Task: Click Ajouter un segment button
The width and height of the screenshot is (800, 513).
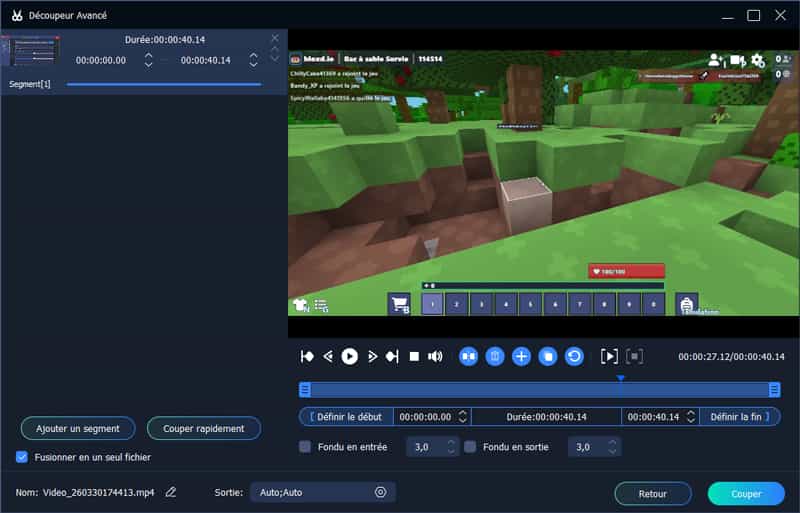Action: [x=78, y=428]
